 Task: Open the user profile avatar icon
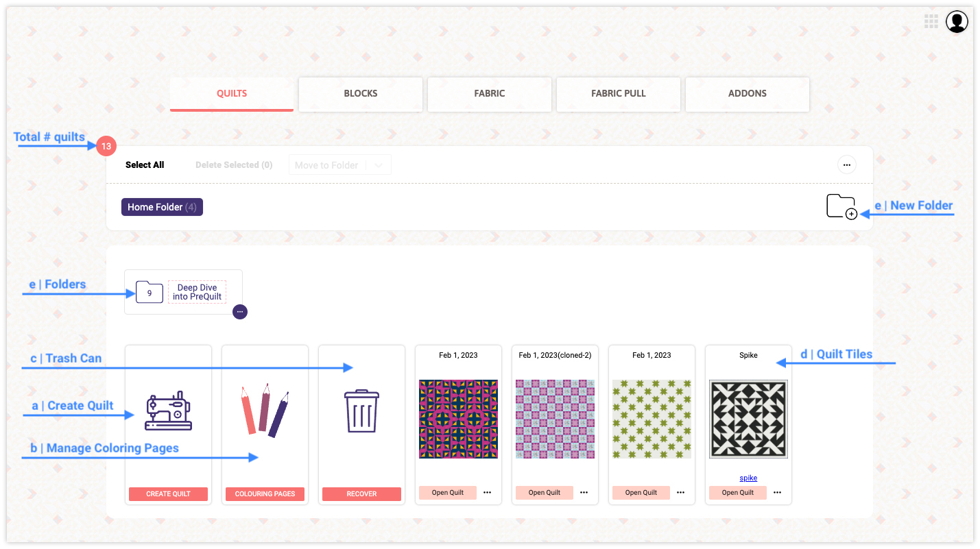tap(957, 22)
